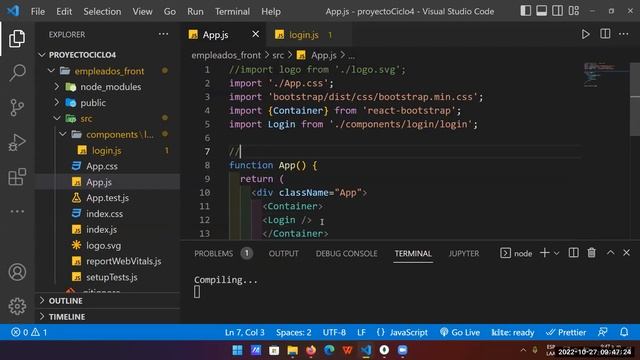Close the App.js editor tab
Image resolution: width=640 pixels, height=360 pixels.
pyautogui.click(x=256, y=34)
